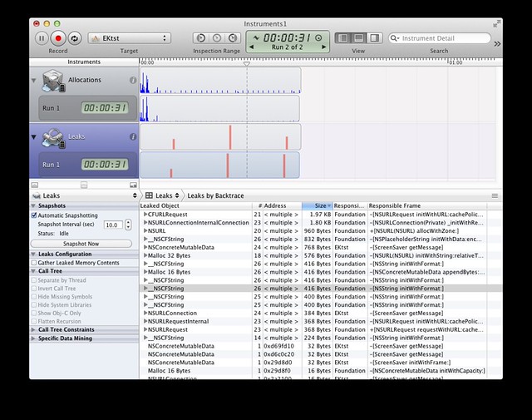The image size is (532, 420).
Task: Open the EKtst target dropdown
Action: (x=130, y=38)
